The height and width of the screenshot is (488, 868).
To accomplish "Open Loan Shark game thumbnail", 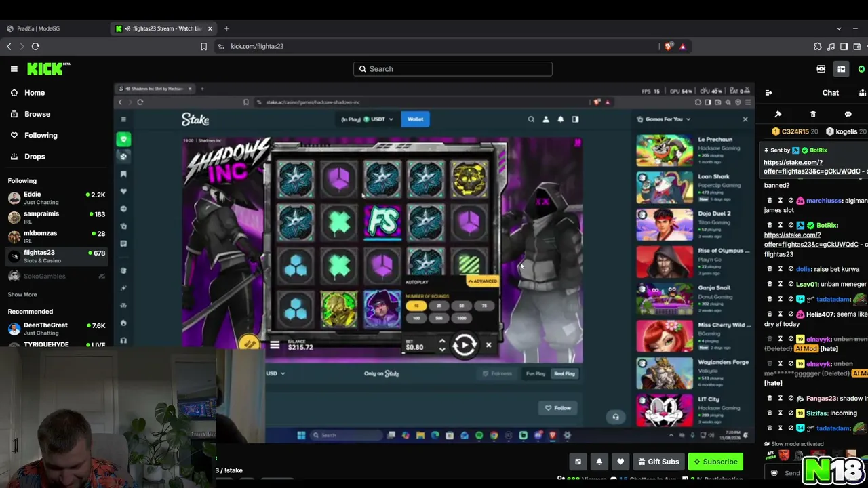I will click(665, 188).
